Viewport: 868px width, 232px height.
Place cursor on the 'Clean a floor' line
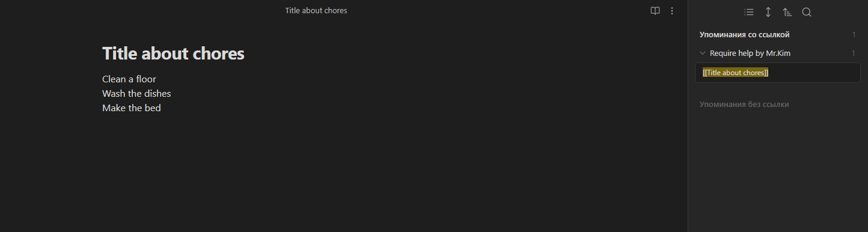click(x=129, y=79)
